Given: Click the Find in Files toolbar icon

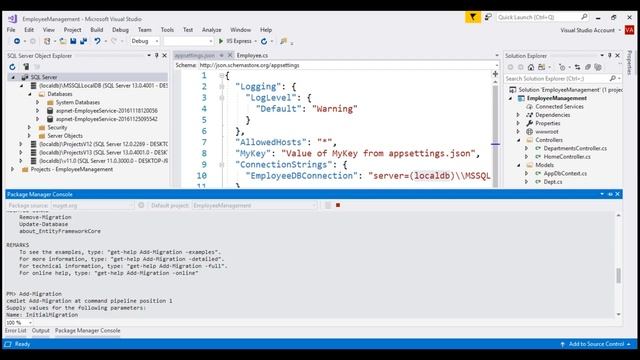Looking at the screenshot, I should click(x=283, y=41).
